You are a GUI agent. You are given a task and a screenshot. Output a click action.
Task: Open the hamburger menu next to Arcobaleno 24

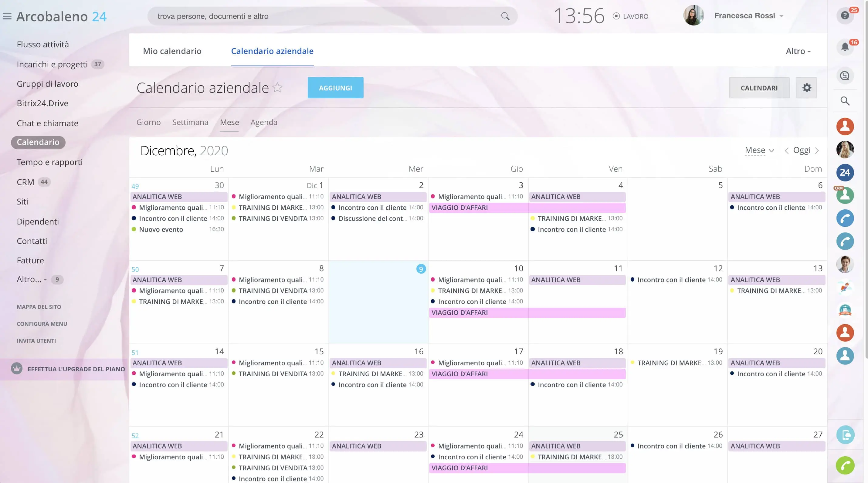click(x=7, y=16)
